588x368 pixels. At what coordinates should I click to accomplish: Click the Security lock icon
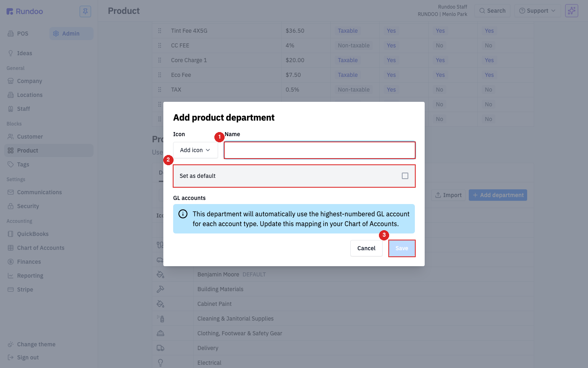pyautogui.click(x=11, y=206)
